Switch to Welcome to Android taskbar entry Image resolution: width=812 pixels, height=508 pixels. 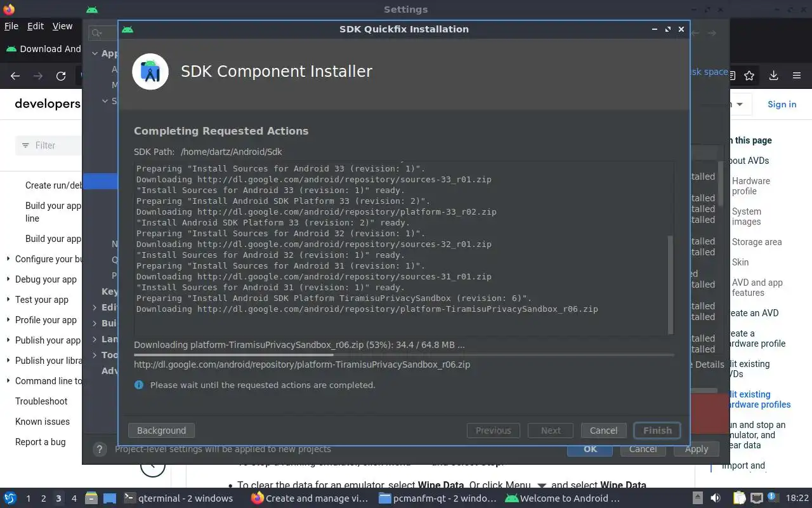563,498
